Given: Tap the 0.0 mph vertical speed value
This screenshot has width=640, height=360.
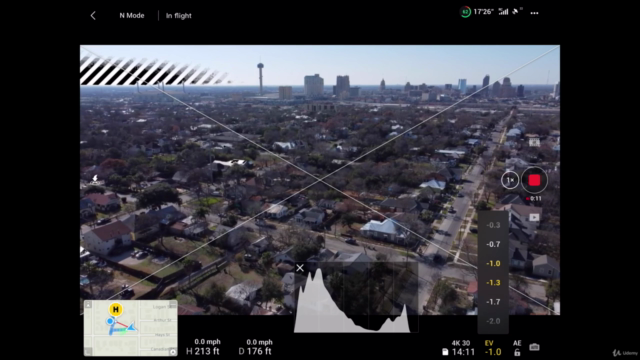Looking at the screenshot, I should coord(207,342).
